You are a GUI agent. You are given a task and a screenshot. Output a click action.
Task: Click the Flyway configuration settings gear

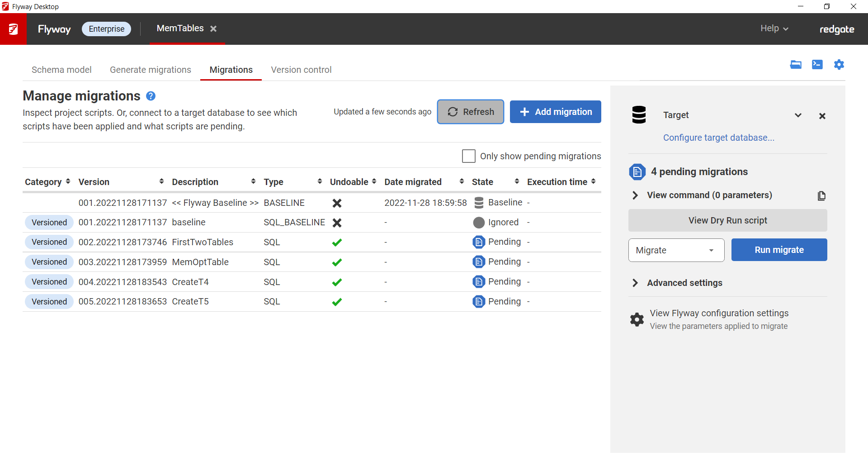637,319
